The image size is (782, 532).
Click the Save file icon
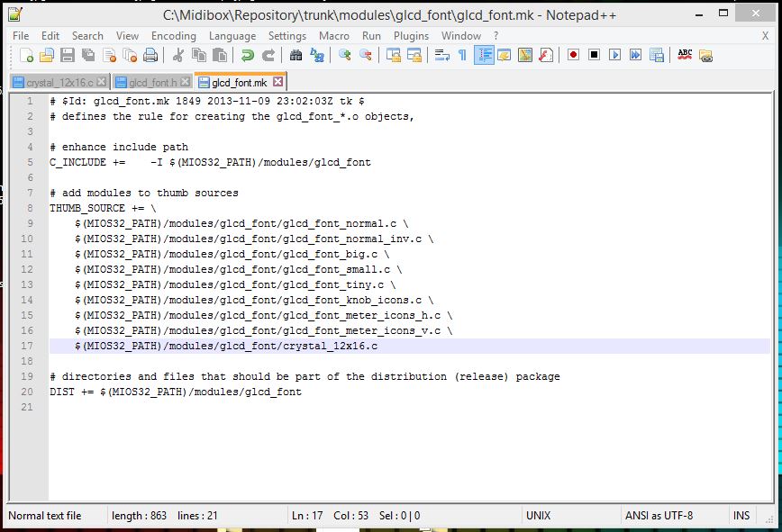point(67,55)
